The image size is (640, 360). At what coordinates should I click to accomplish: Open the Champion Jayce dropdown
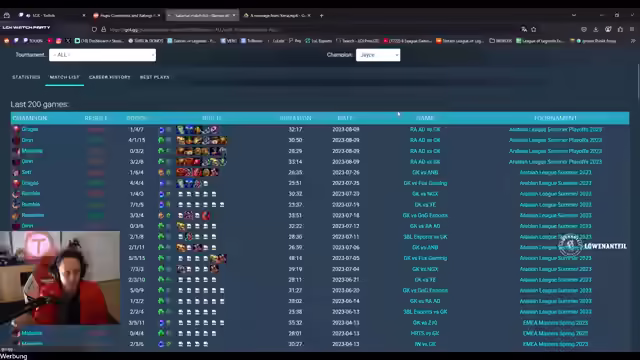tap(378, 55)
